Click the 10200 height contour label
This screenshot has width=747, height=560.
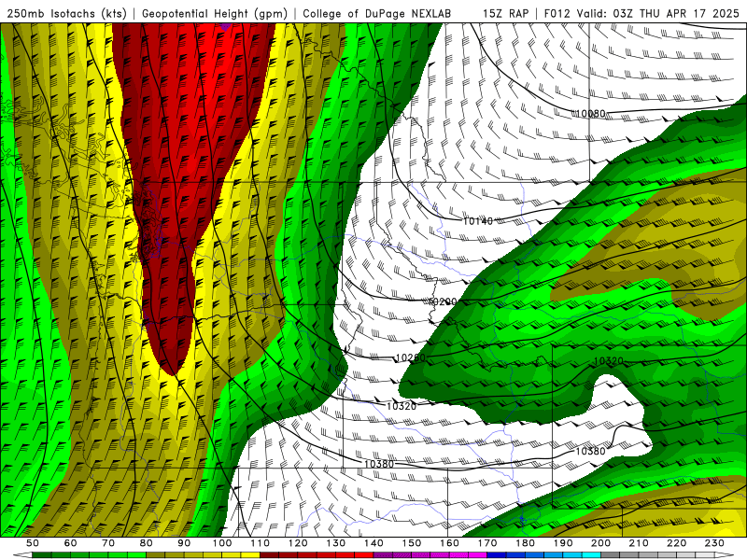click(443, 301)
